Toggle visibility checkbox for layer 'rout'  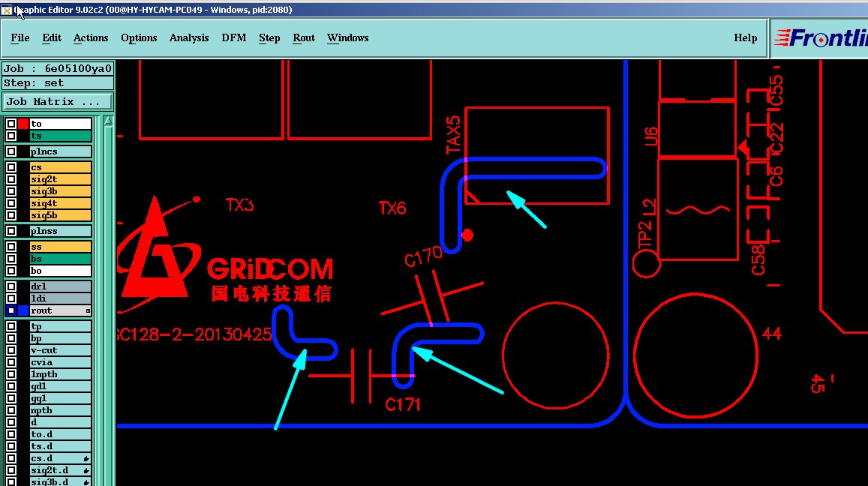[11, 310]
